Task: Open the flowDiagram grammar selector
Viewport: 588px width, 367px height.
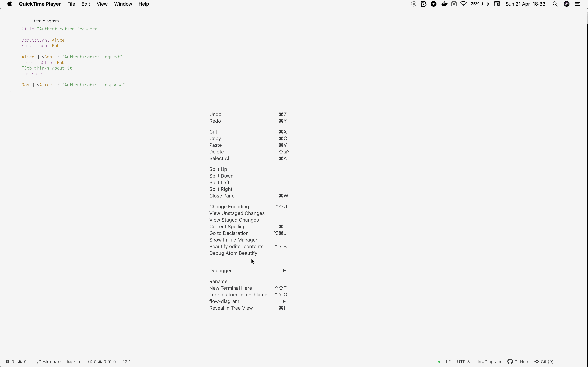Action: pyautogui.click(x=488, y=362)
